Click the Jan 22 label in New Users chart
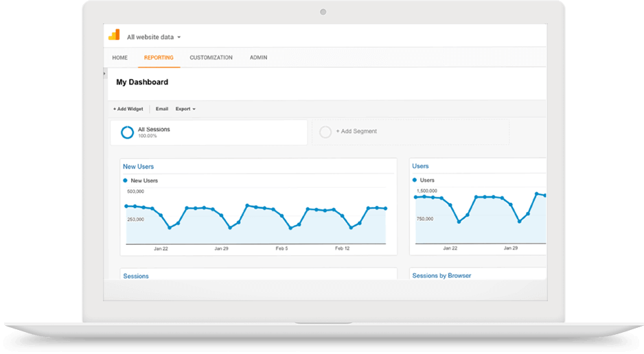 (161, 248)
